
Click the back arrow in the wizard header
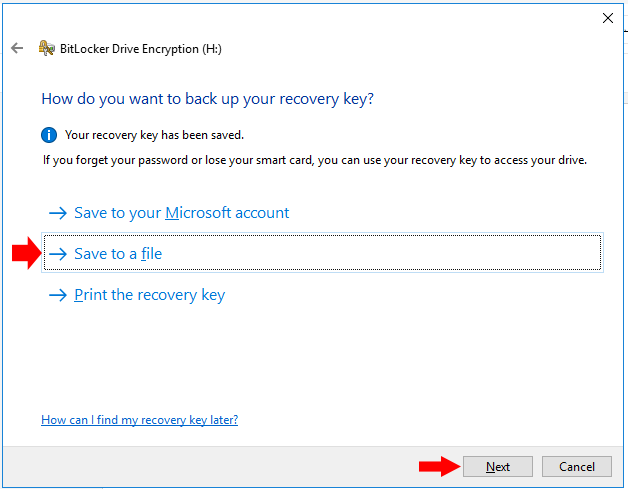[17, 48]
